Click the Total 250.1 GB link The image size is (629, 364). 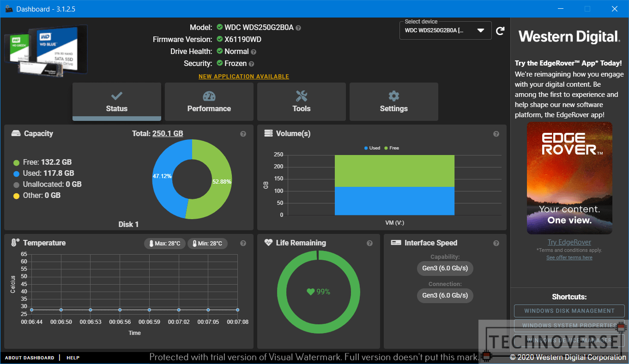click(x=168, y=133)
